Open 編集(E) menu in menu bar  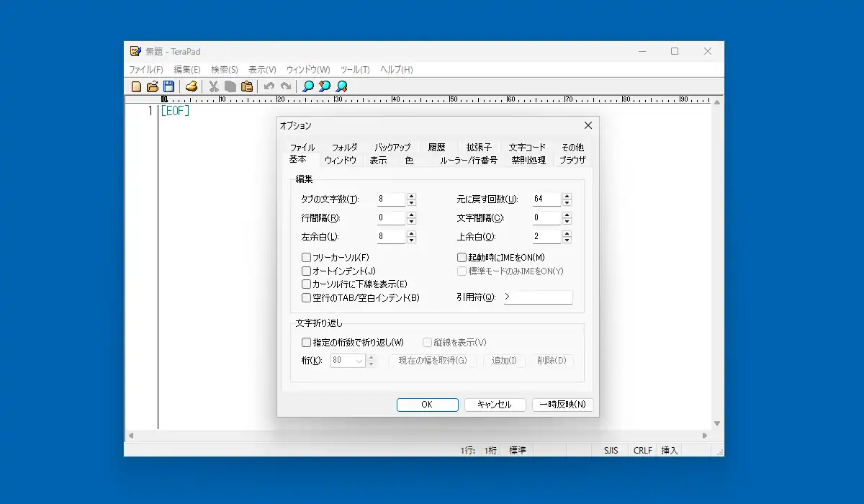coord(187,70)
